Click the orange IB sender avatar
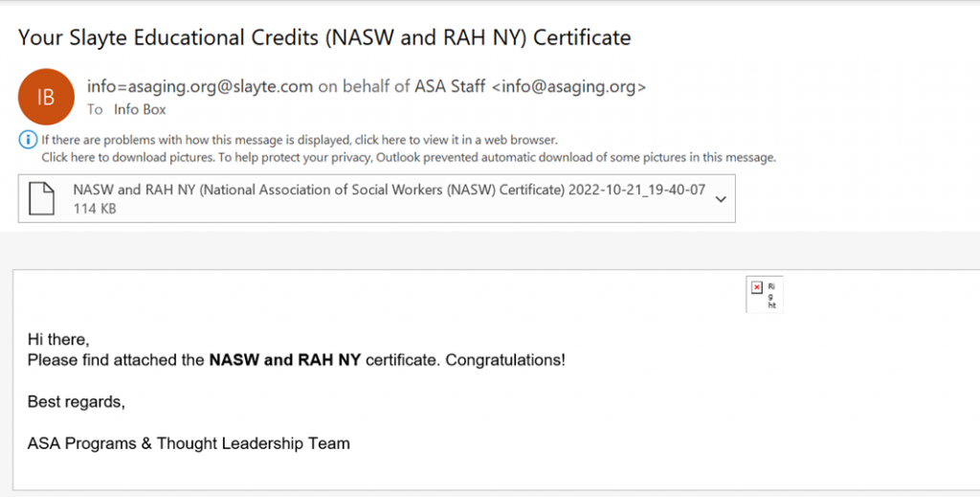This screenshot has height=497, width=980. point(46,97)
